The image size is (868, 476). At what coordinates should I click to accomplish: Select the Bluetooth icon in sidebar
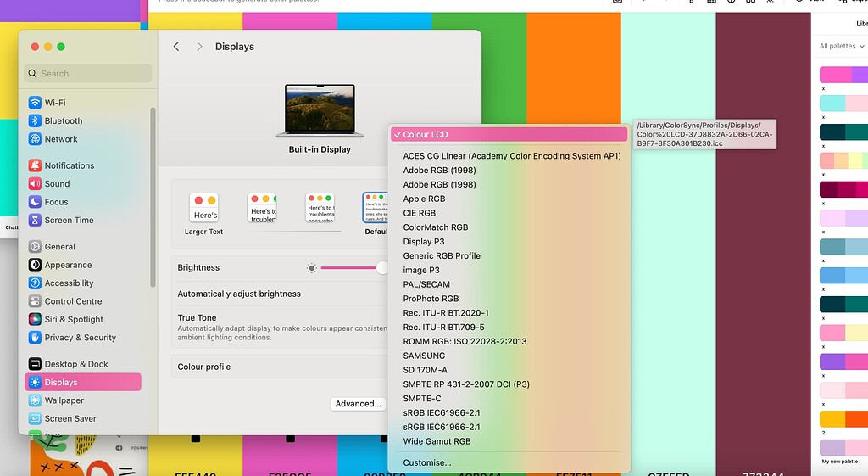point(35,120)
